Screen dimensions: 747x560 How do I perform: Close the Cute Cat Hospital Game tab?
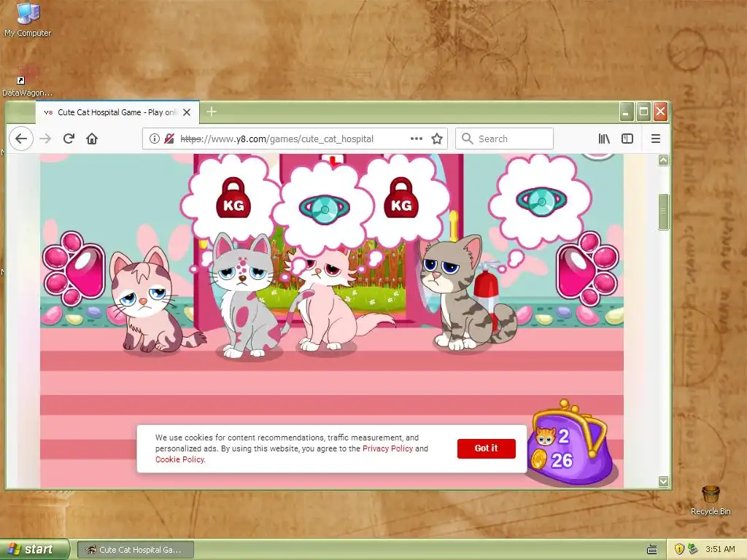187,112
